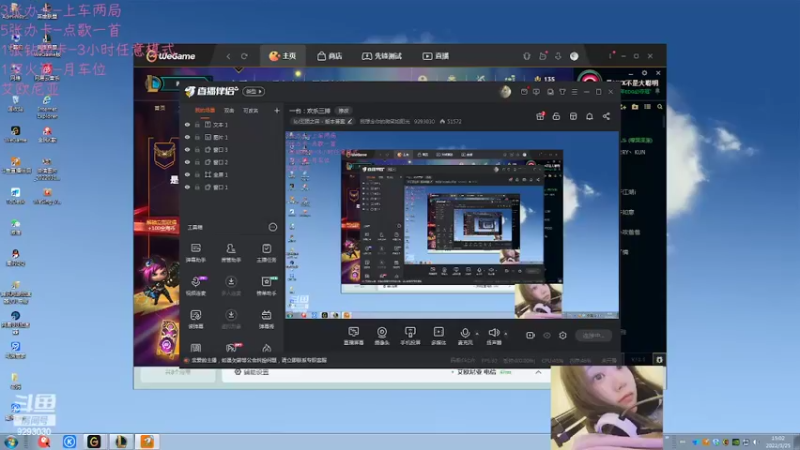Hide the 图片 1 layer

[x=187, y=137]
